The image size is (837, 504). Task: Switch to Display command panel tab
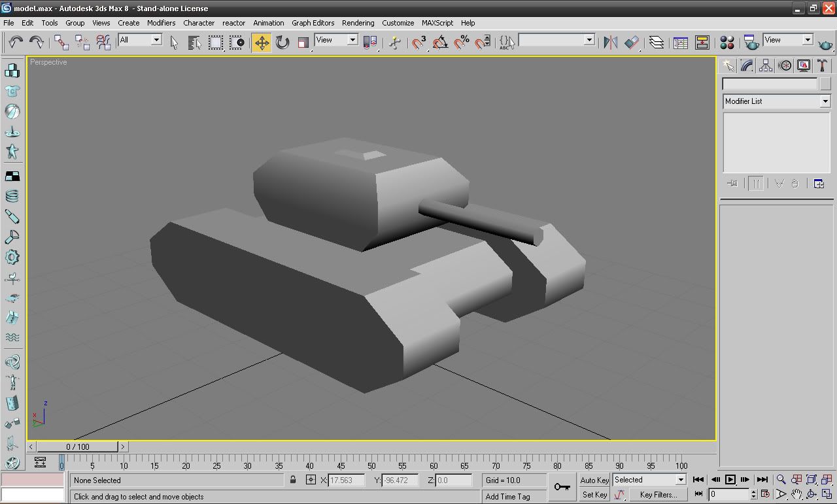(x=804, y=65)
